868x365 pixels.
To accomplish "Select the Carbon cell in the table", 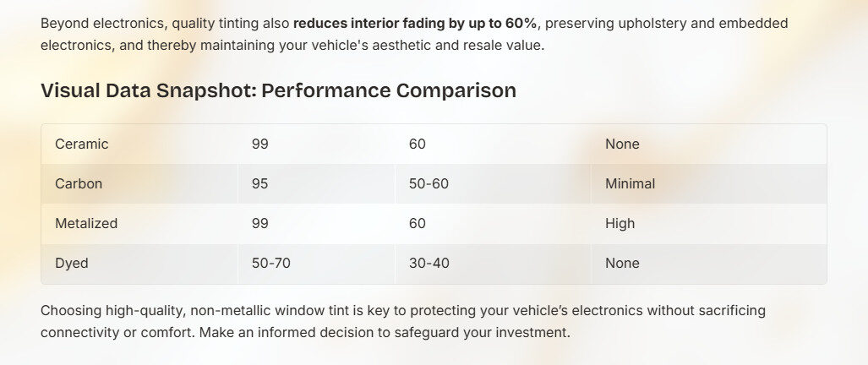I will click(x=79, y=183).
